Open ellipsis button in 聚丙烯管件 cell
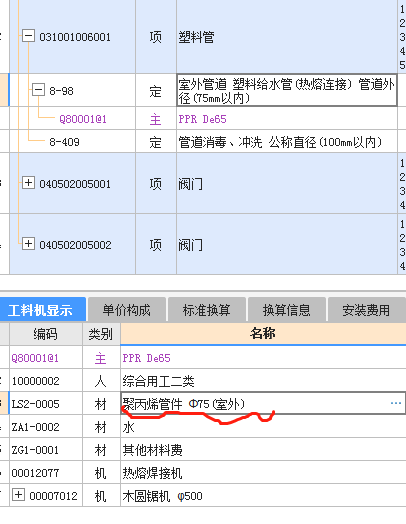 coord(396,403)
